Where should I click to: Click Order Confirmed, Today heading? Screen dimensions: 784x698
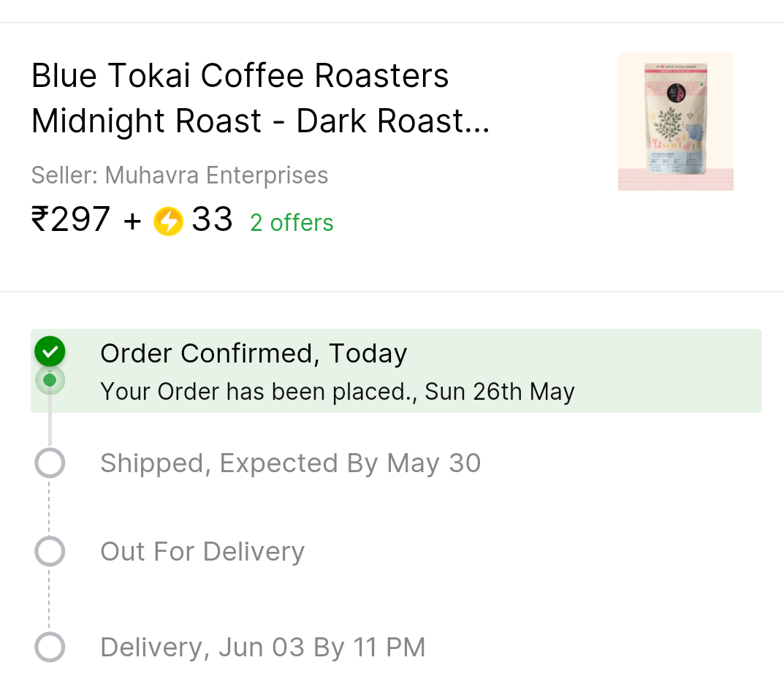point(254,354)
